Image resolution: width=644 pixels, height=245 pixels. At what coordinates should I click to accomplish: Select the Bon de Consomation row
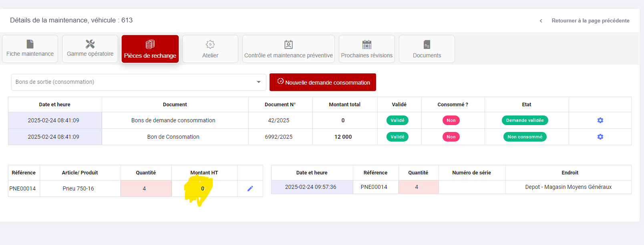173,137
